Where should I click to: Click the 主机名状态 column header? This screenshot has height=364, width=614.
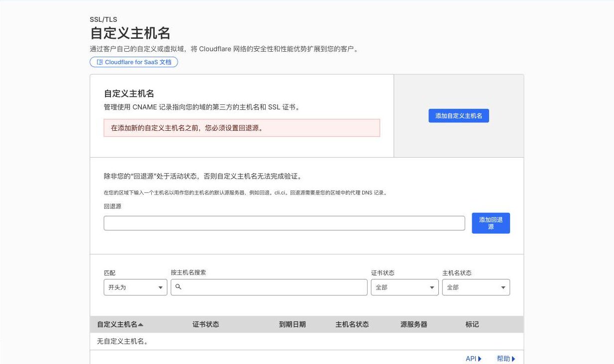pyautogui.click(x=352, y=324)
